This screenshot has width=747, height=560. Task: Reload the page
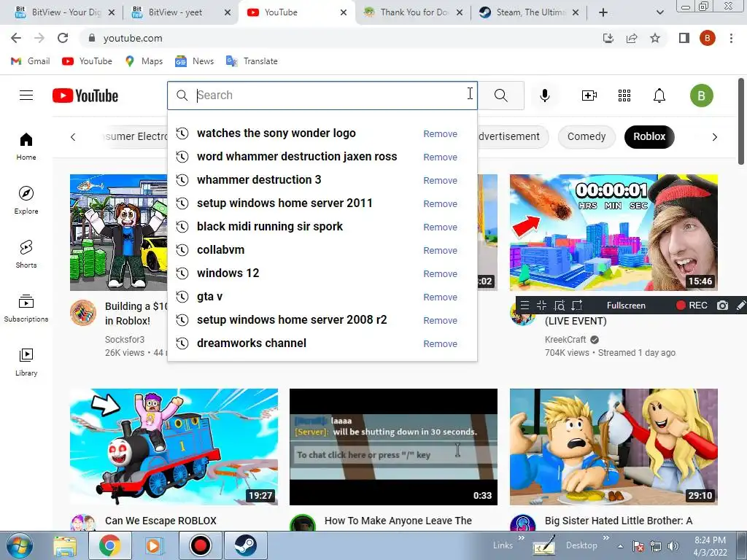tap(63, 38)
